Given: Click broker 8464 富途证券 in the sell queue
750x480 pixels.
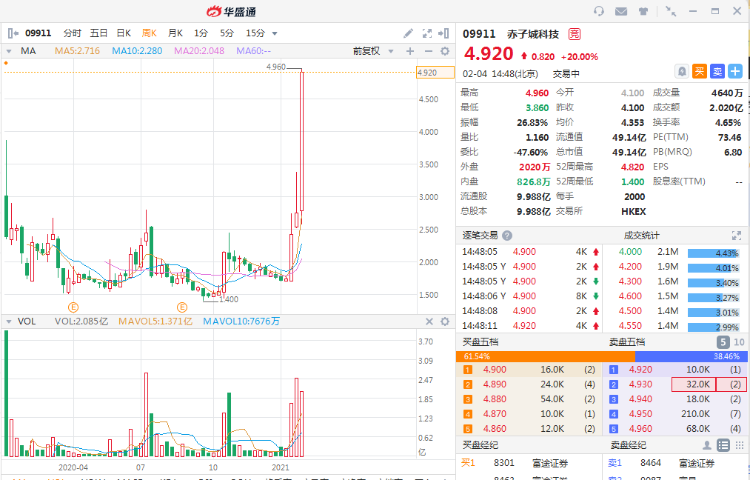Looking at the screenshot, I should (x=675, y=463).
